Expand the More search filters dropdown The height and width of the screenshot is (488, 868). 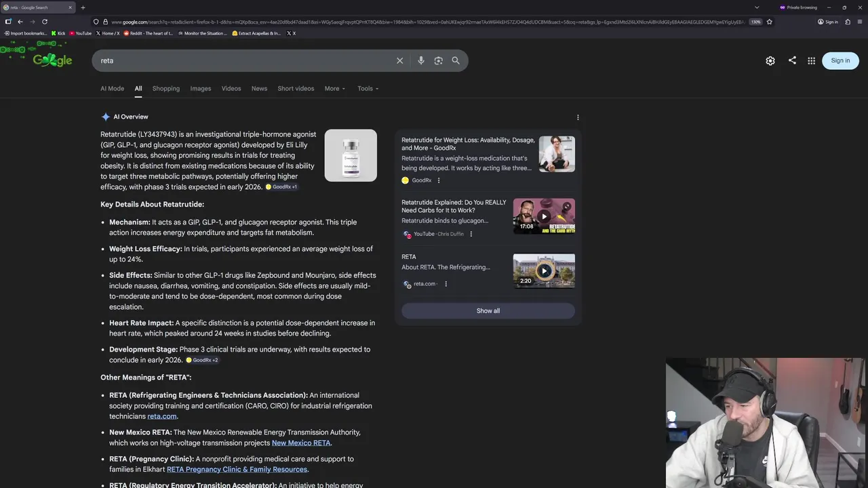tap(335, 88)
